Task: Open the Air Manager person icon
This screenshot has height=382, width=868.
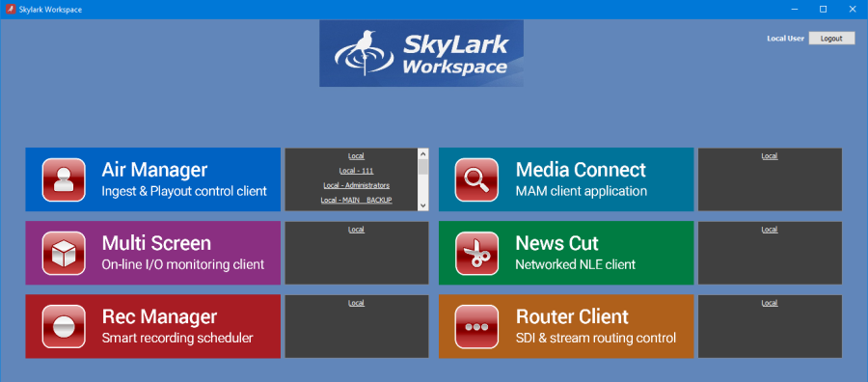Action: coord(64,179)
